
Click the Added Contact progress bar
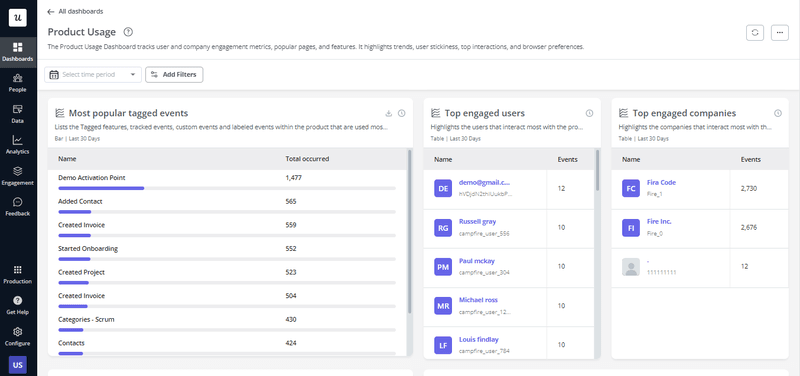pos(227,212)
